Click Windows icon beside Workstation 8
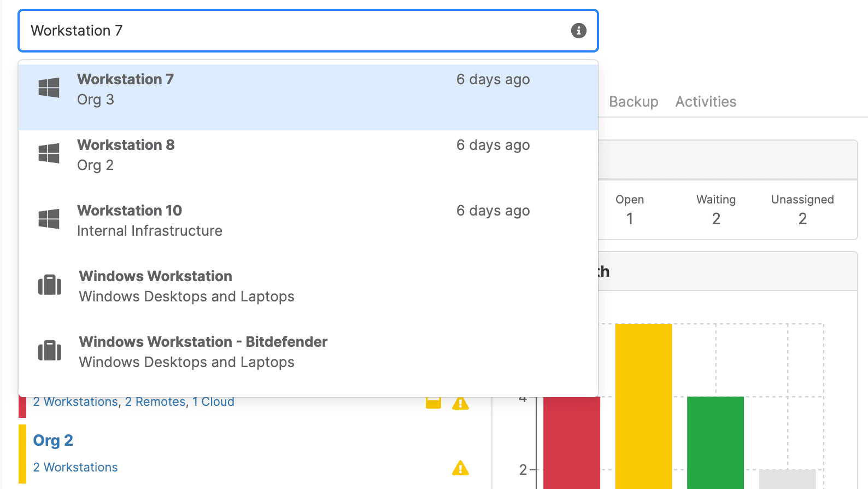 [49, 153]
